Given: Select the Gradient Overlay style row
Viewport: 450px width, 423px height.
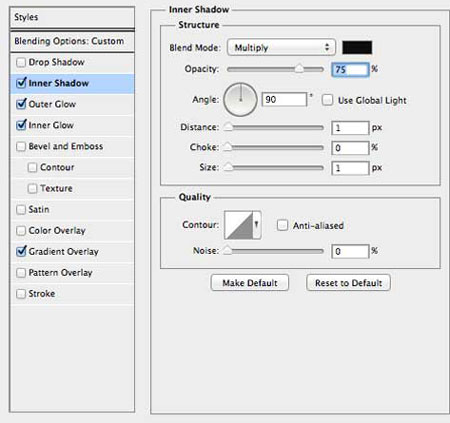Looking at the screenshot, I should 72,251.
